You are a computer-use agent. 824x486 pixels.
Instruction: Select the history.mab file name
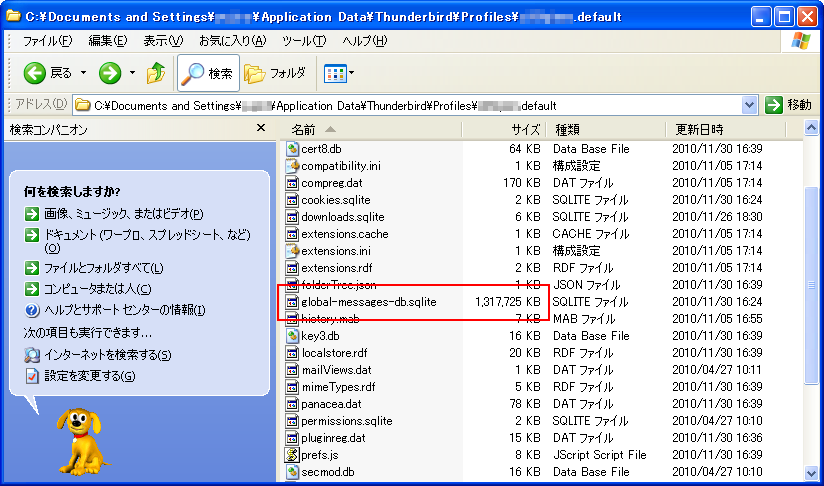coord(331,319)
